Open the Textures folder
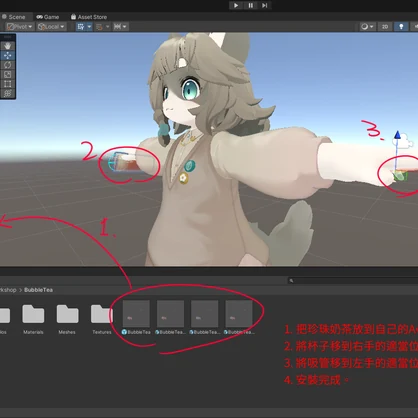Screen dimensions: 418x418 point(102,318)
